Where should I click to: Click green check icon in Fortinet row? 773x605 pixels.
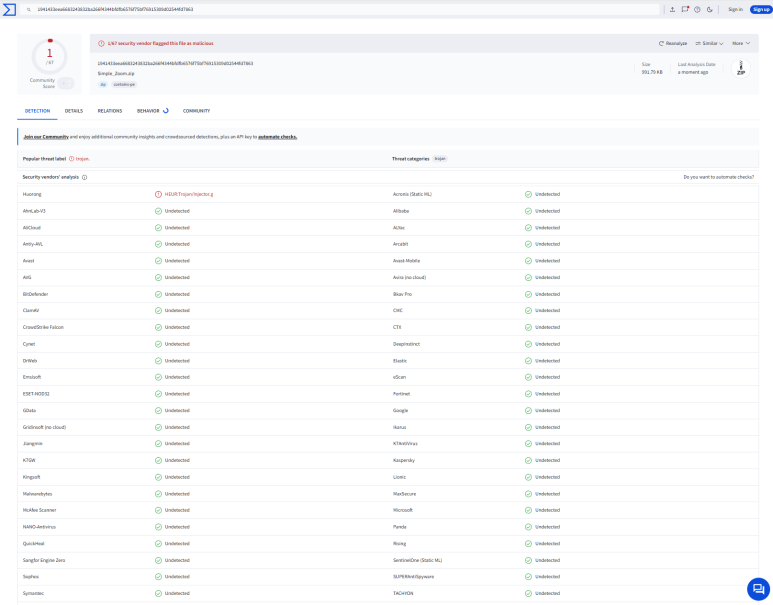point(528,393)
